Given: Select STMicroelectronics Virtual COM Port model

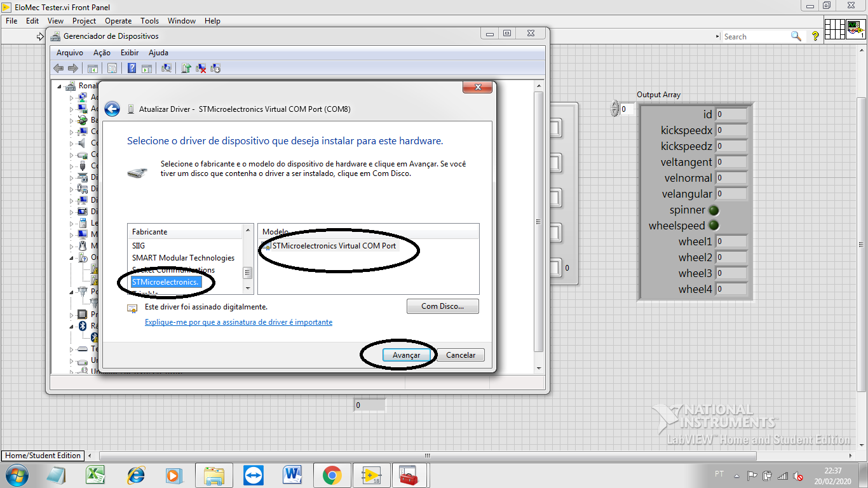Looking at the screenshot, I should coord(334,245).
